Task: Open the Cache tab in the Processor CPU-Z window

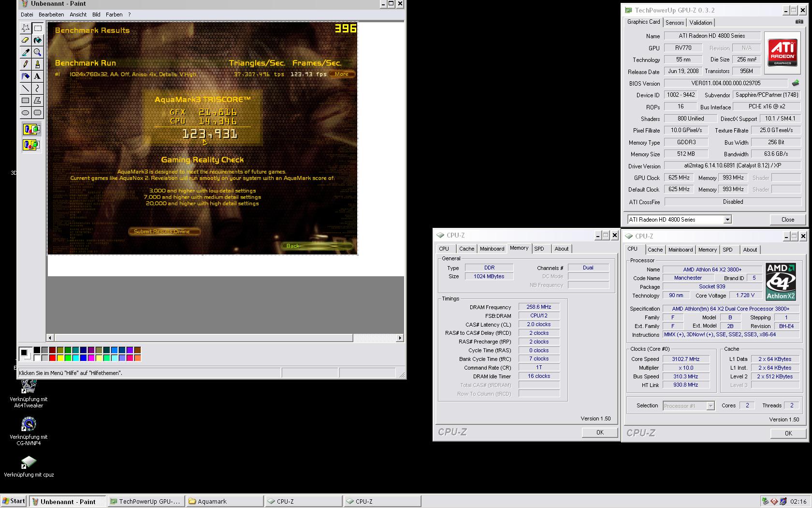Action: pos(655,250)
